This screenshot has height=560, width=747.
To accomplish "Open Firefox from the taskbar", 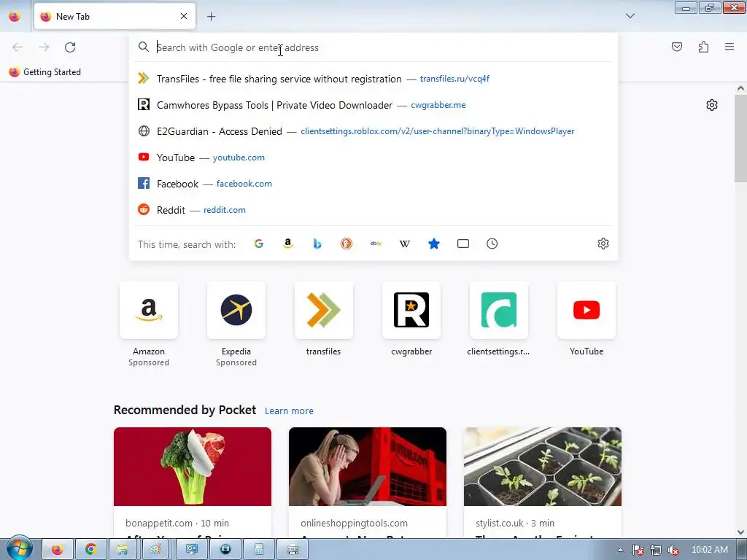I will tap(58, 550).
